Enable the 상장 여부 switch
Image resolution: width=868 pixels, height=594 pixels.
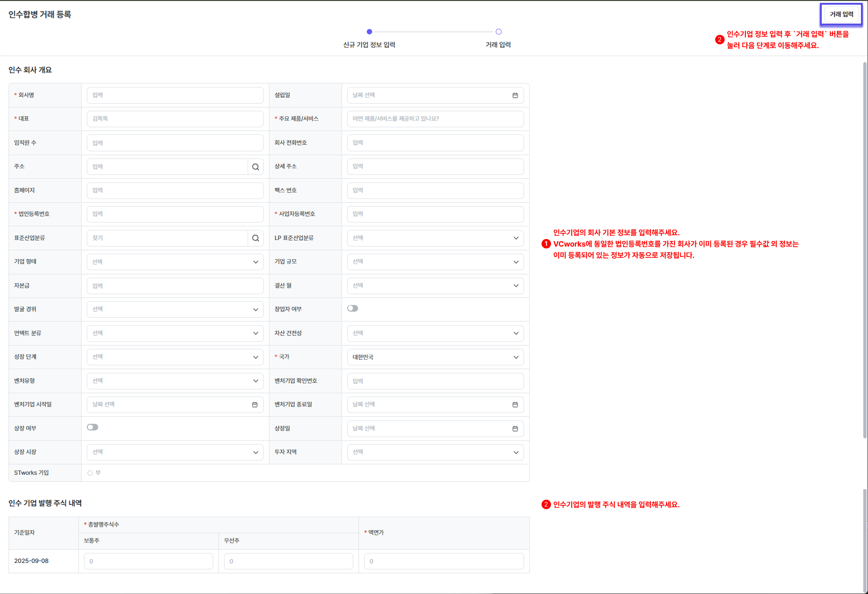[x=92, y=427]
